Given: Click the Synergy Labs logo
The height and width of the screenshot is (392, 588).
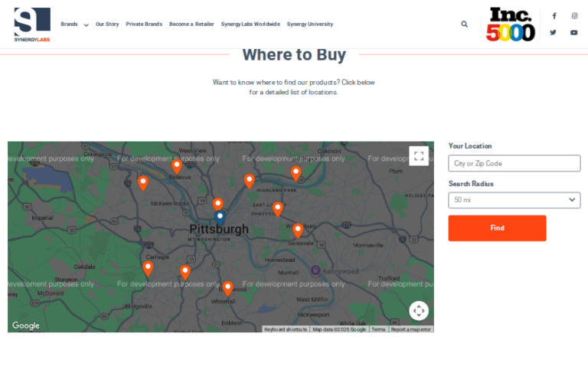Looking at the screenshot, I should (31, 24).
